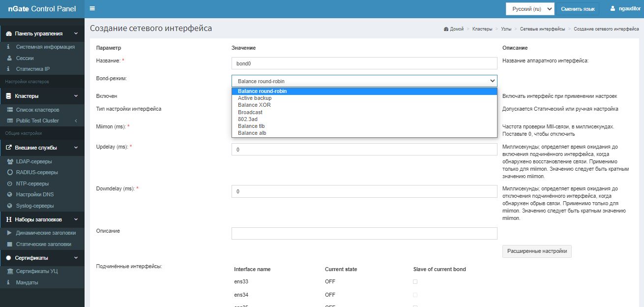Open the Мандаты sidebar page
Screen dimensions: 644x307
[x=27, y=282]
